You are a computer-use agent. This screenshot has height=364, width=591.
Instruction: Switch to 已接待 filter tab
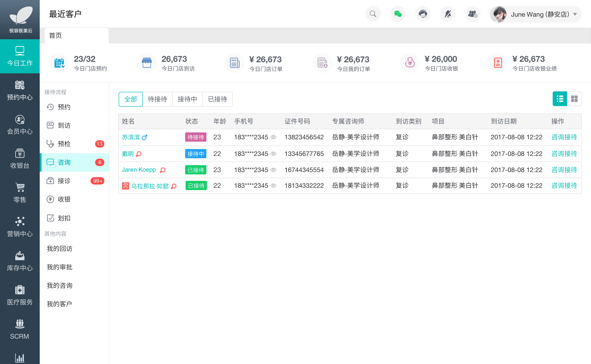pos(217,99)
